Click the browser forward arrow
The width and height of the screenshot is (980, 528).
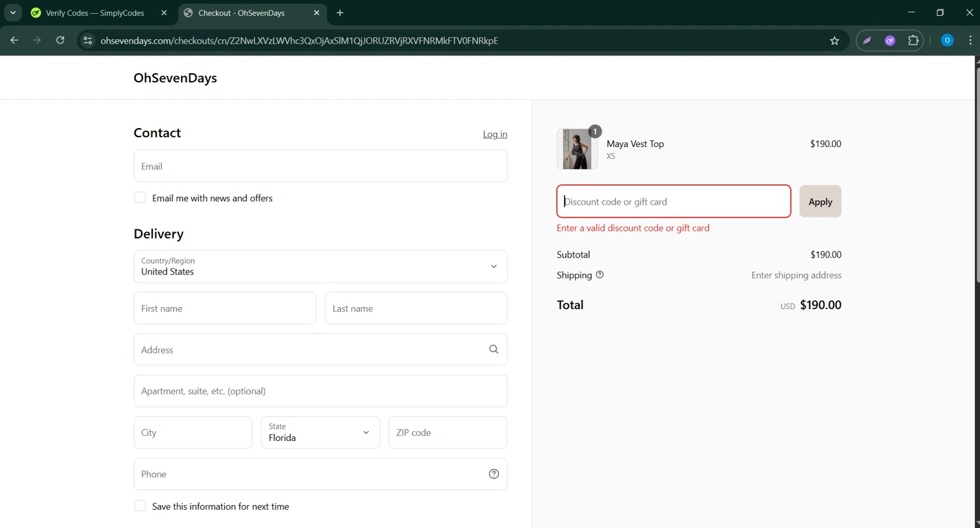click(x=37, y=41)
